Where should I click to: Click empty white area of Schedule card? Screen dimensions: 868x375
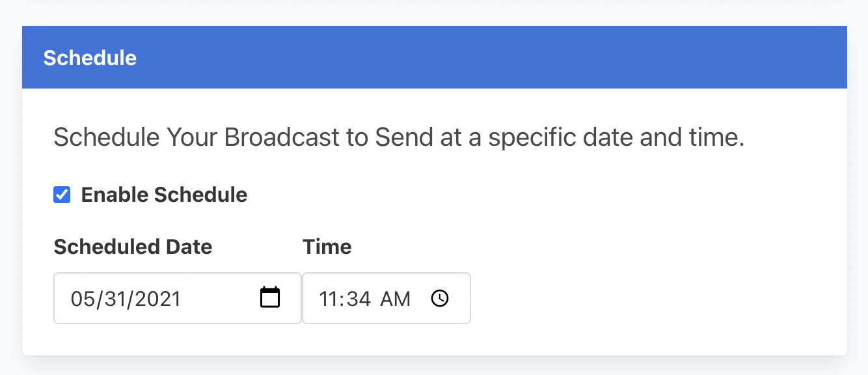[x=651, y=260]
